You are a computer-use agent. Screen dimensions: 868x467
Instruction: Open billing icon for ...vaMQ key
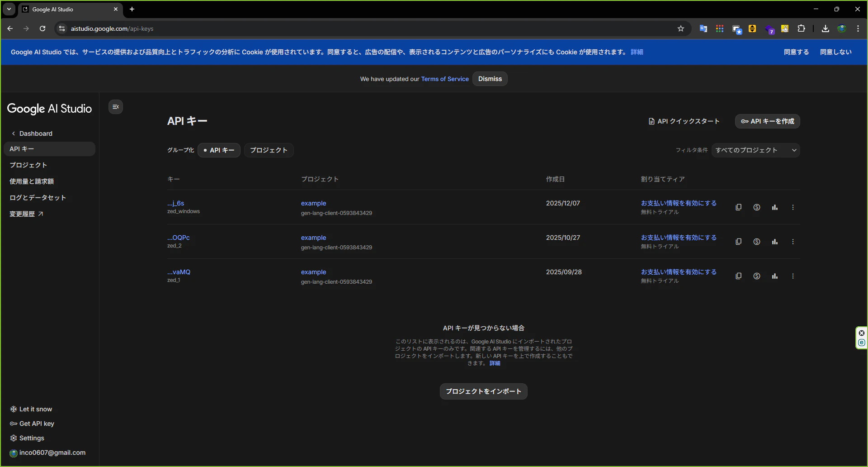click(756, 276)
